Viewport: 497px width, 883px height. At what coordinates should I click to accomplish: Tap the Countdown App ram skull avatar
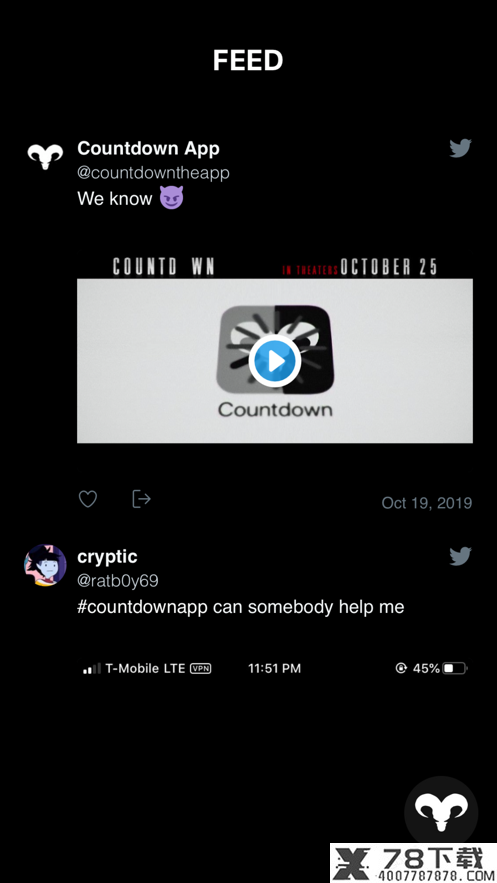45,156
